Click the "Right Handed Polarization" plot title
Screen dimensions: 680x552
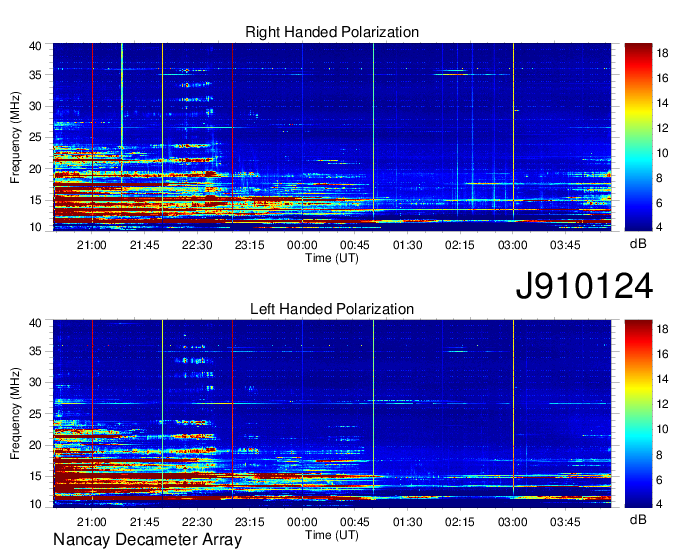332,33
